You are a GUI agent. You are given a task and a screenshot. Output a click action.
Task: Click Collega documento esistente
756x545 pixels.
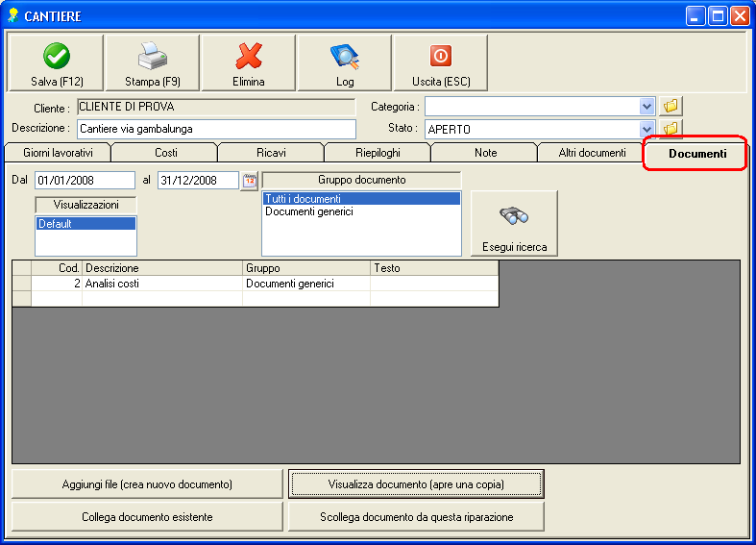(x=147, y=517)
